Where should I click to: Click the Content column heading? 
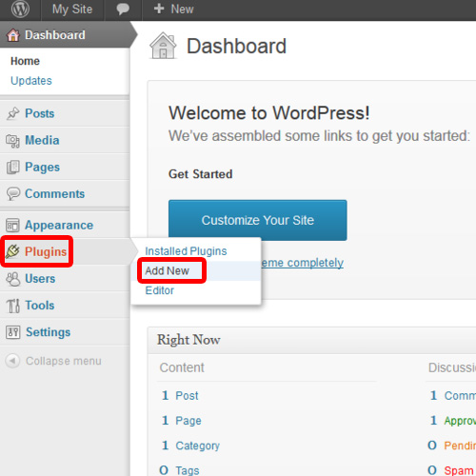pos(182,367)
